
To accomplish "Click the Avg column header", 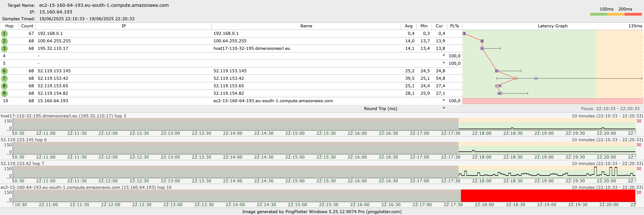I will (409, 26).
